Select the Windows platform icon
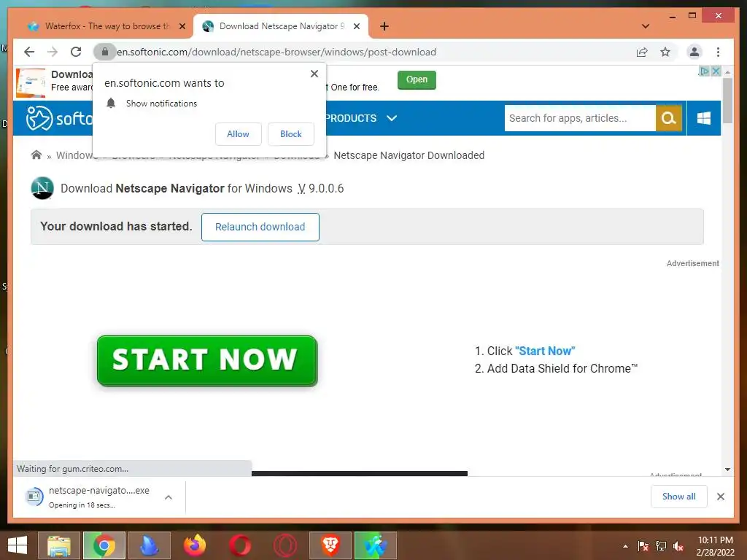Screen dimensions: 747x560 704,118
